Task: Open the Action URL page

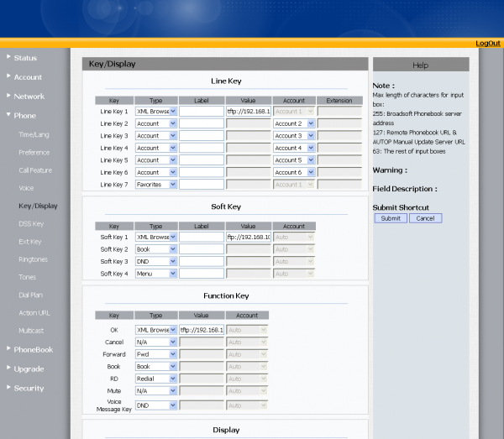Action: coord(34,313)
